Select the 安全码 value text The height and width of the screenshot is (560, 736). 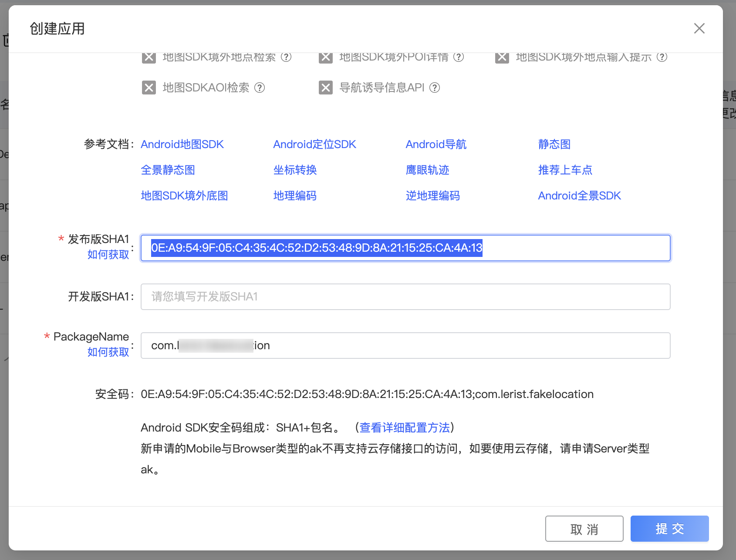(x=367, y=394)
